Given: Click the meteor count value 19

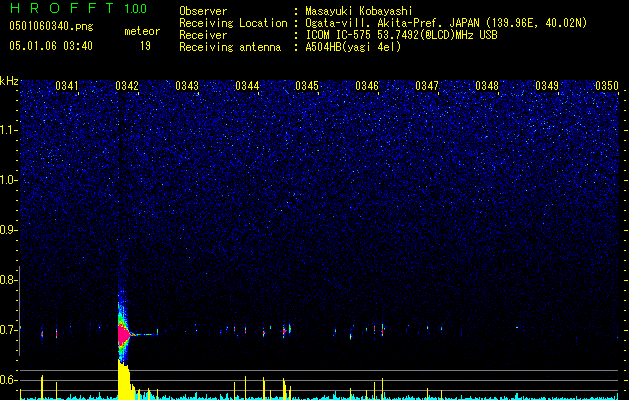Looking at the screenshot, I should [x=145, y=46].
